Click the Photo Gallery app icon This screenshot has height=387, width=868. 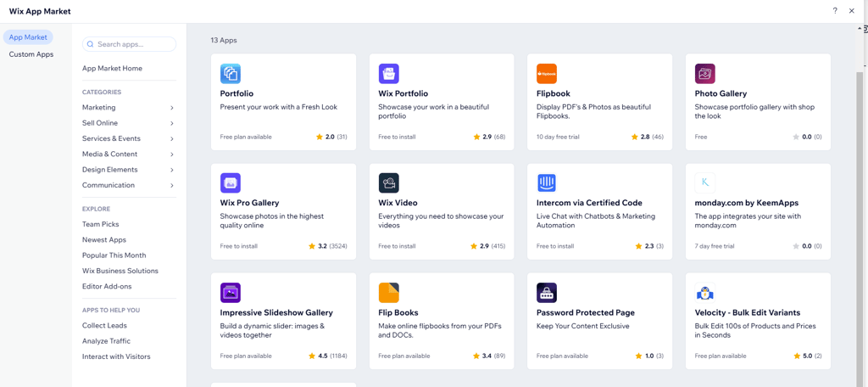(x=704, y=74)
